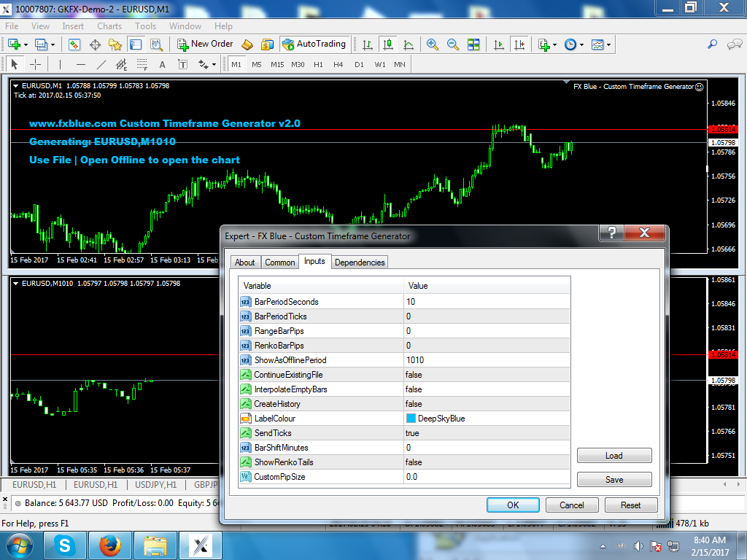Select the ShowAsOfflinePeriod value 1010

coord(487,360)
